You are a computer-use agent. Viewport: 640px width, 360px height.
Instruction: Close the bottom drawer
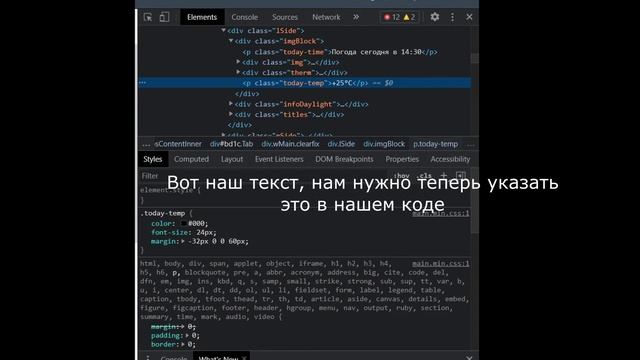coord(469,358)
